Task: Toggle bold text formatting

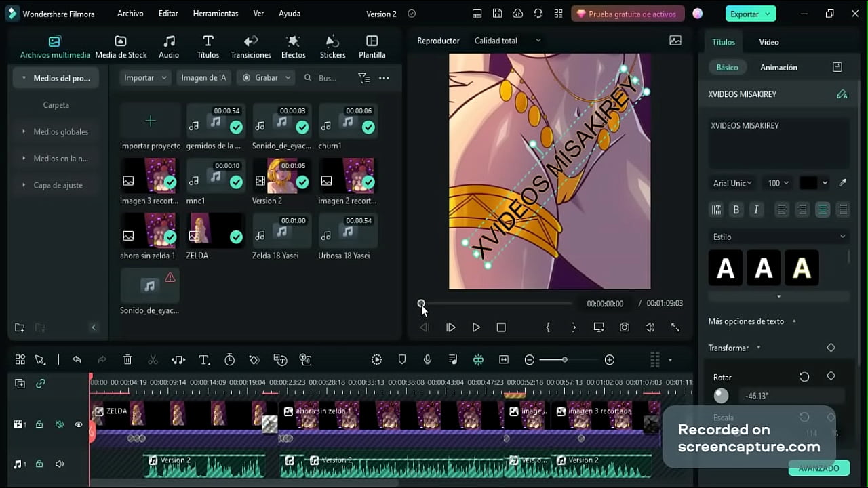Action: click(x=736, y=210)
